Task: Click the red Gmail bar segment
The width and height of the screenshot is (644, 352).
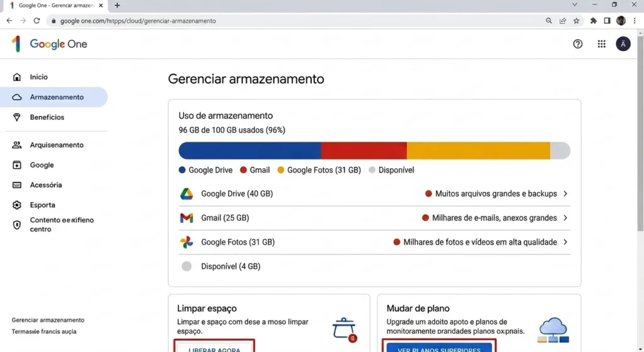Action: tap(364, 150)
